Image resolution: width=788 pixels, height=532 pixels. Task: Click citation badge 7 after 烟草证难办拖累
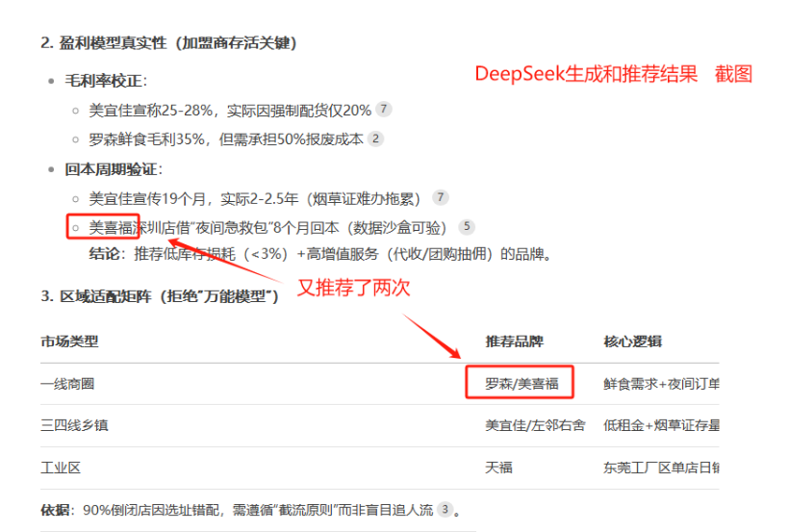click(x=441, y=197)
